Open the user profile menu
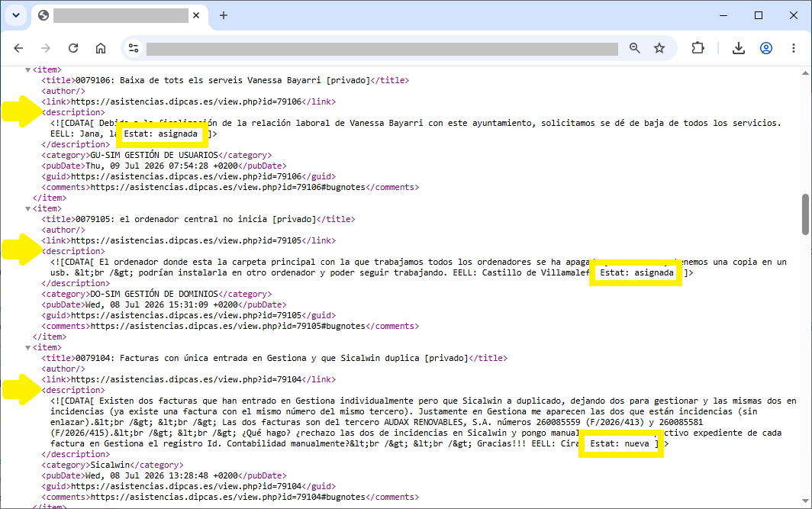This screenshot has width=812, height=509. [766, 48]
